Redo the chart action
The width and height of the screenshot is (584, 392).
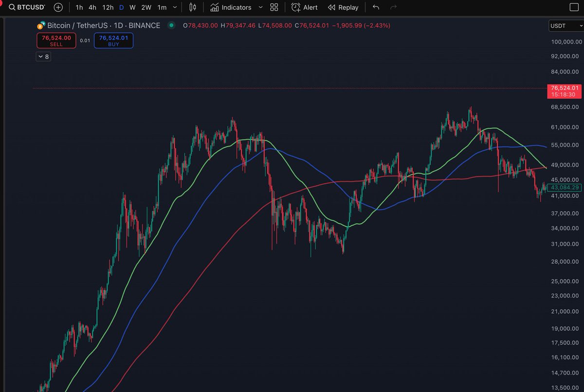pyautogui.click(x=393, y=7)
